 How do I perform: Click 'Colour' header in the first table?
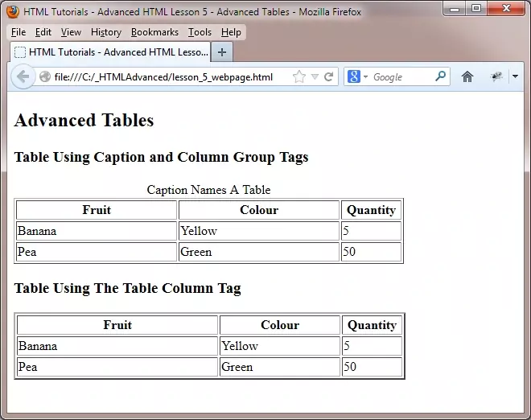coord(259,210)
